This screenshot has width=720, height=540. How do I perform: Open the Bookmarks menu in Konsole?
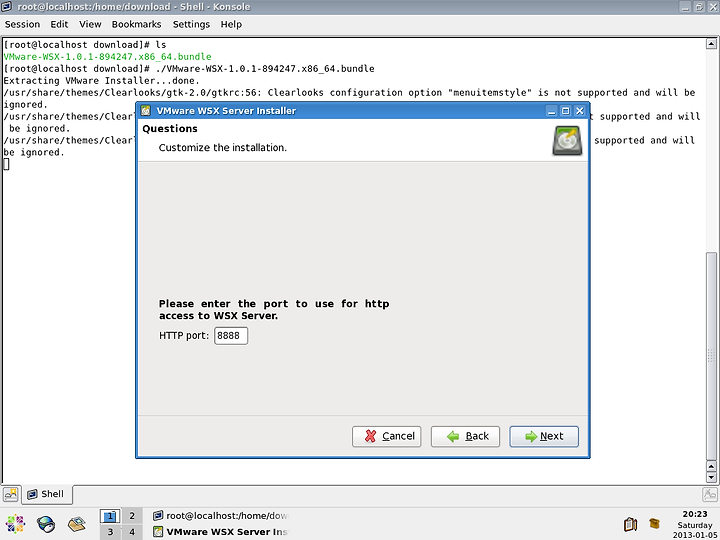136,24
